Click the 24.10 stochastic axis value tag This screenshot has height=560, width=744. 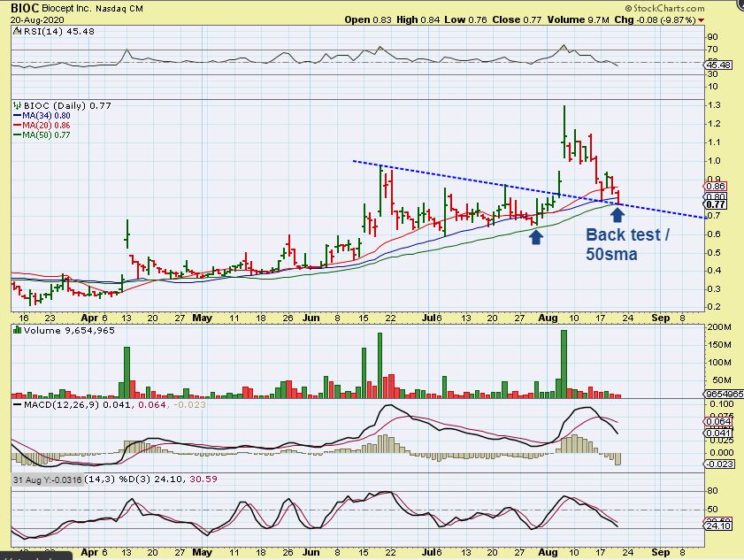718,525
